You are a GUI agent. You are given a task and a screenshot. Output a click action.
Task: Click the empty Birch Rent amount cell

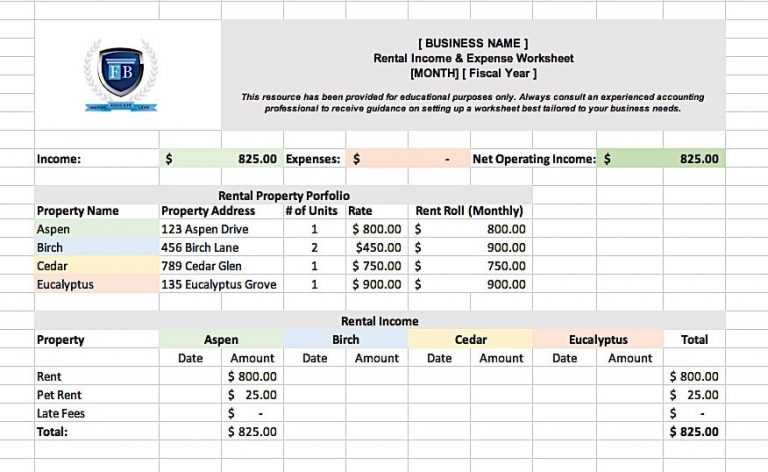click(x=377, y=377)
